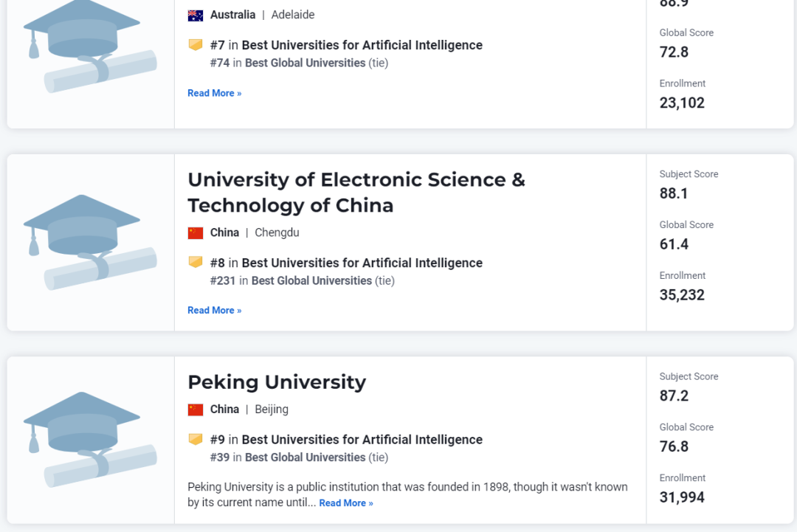797x532 pixels.
Task: Click the Read More link in the Adelaide card
Action: point(214,93)
